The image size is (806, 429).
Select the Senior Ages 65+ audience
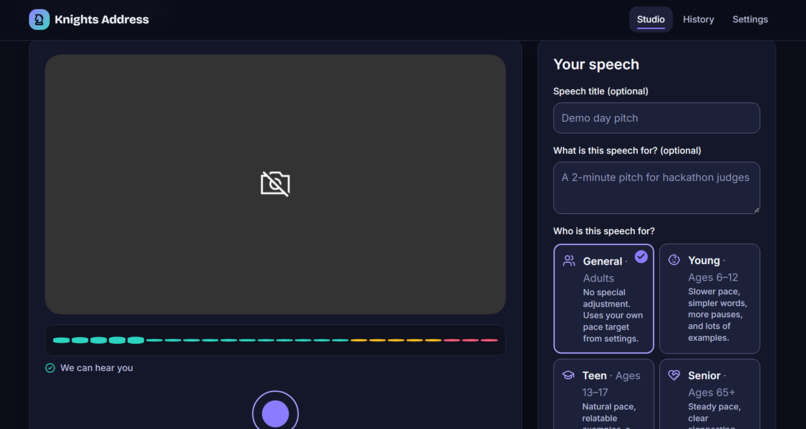click(x=709, y=394)
